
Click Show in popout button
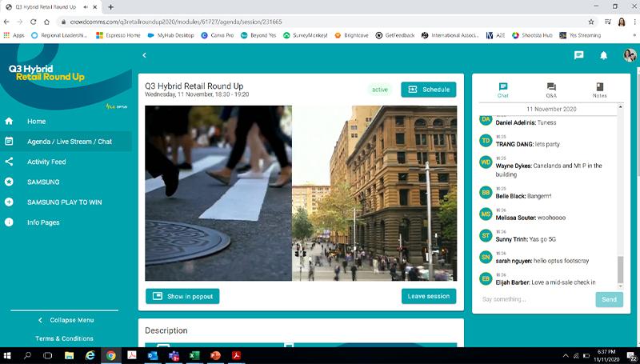click(x=182, y=296)
